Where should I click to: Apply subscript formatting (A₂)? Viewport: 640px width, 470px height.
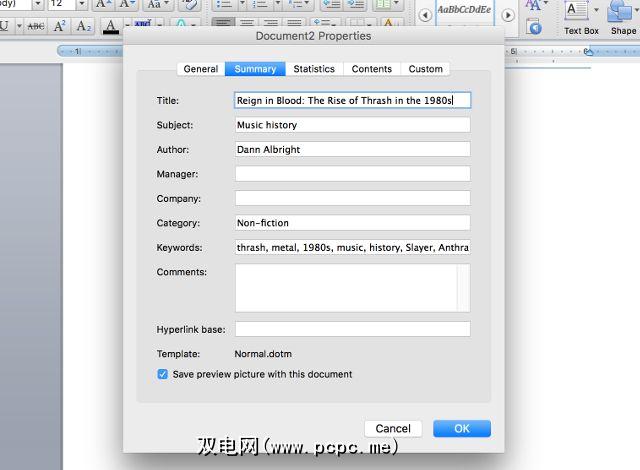click(84, 26)
